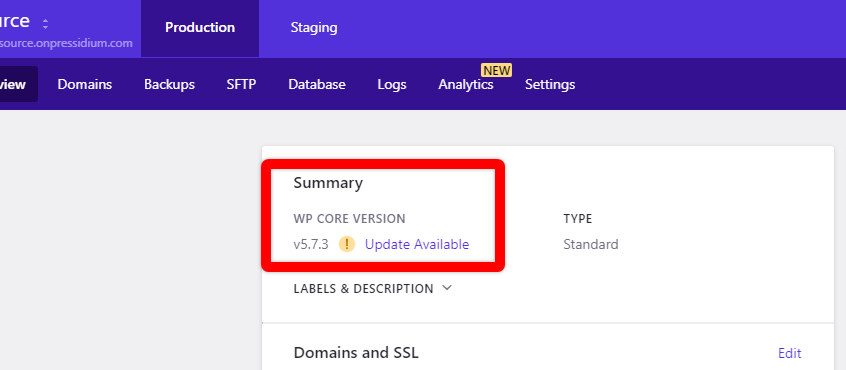The height and width of the screenshot is (370, 846).
Task: Switch to the Staging environment tab
Action: tap(314, 28)
